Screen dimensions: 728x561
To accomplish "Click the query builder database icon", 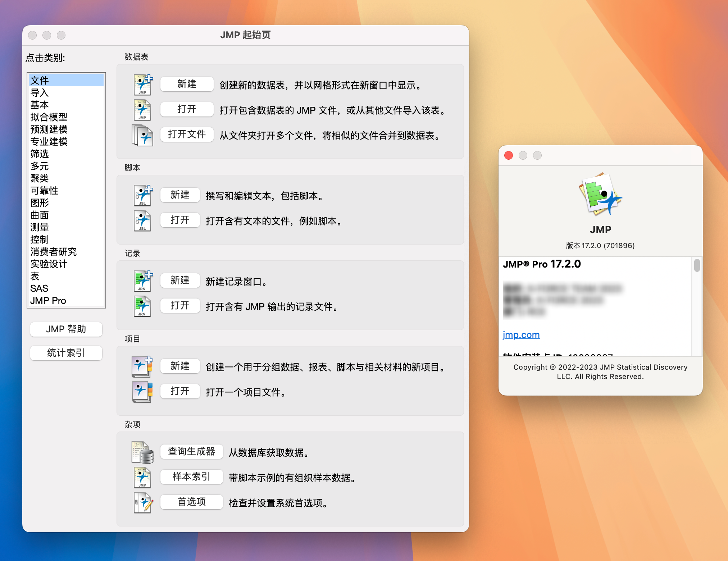I will (142, 452).
